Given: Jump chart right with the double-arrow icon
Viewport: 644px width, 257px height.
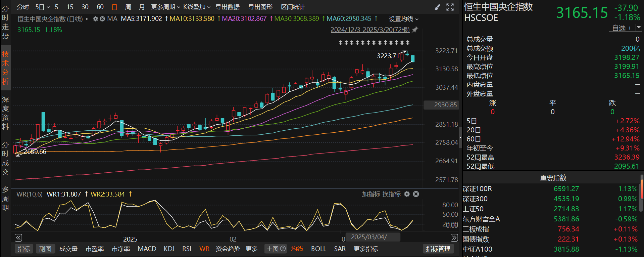Looking at the screenshot, I should tap(454, 238).
